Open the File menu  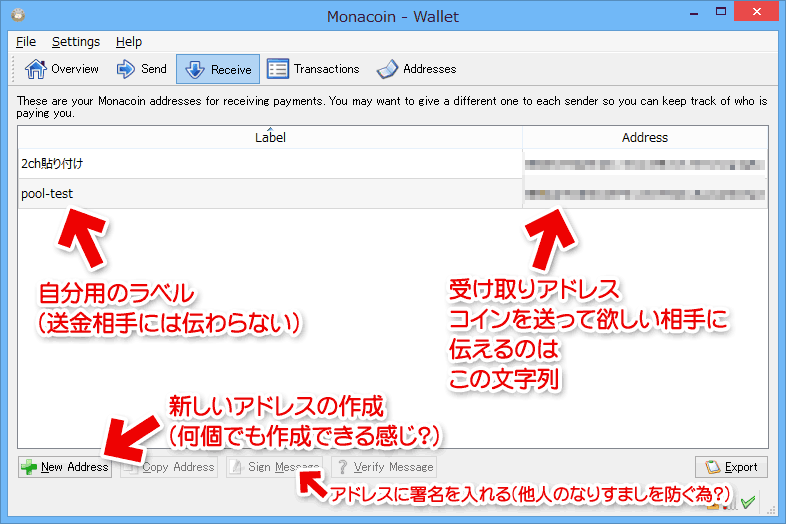point(26,42)
